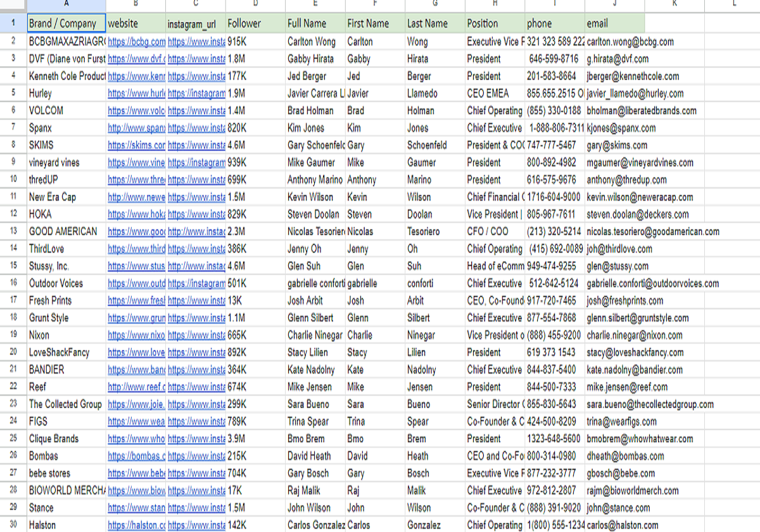Open Stance's Instagram link
Viewport: 760px width, 532px height.
click(x=196, y=507)
